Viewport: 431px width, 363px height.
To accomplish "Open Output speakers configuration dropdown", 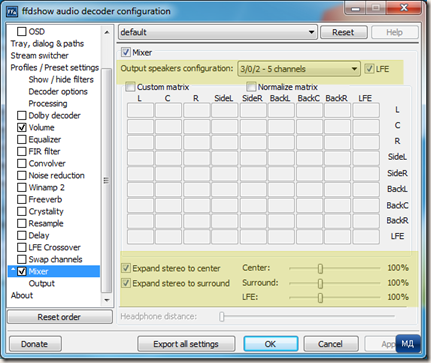I will [299, 69].
